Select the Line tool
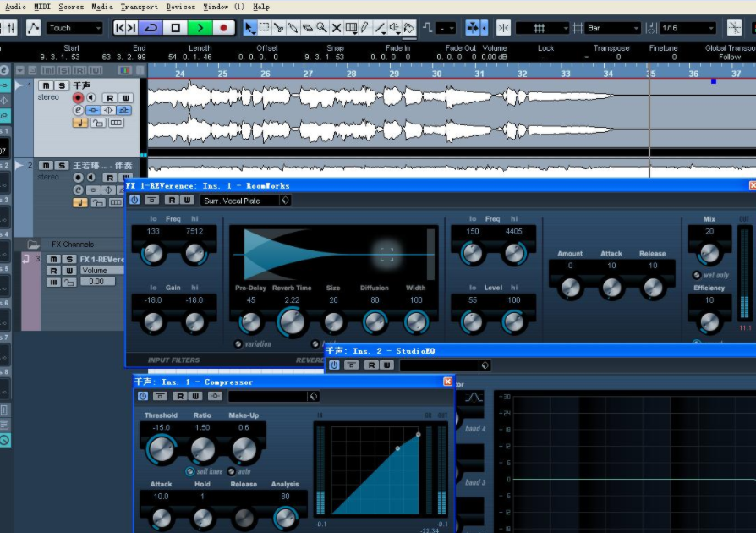 click(x=380, y=27)
